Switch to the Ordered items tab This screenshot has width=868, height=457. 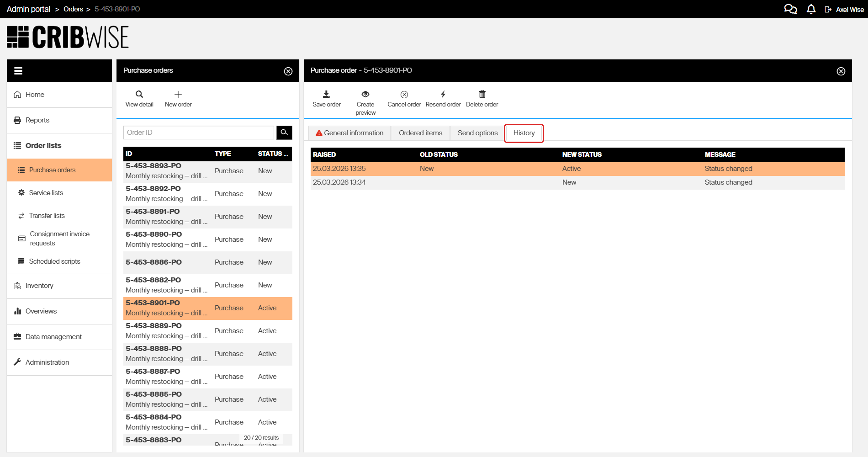(x=420, y=133)
